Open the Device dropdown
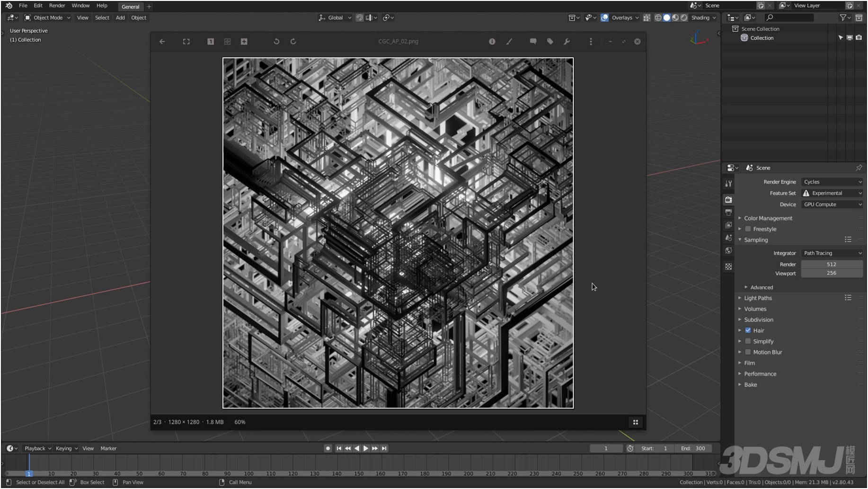Image resolution: width=868 pixels, height=489 pixels. coord(832,205)
